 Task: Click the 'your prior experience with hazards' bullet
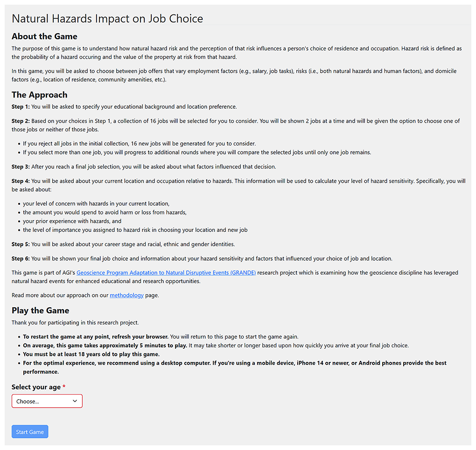72,221
